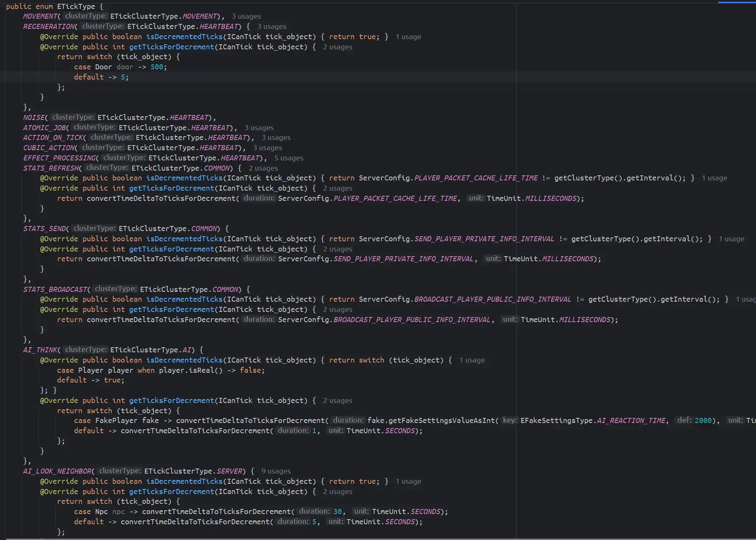Click getTicksForDecrement in the AI_THINK block
This screenshot has width=756, height=540.
171,400
